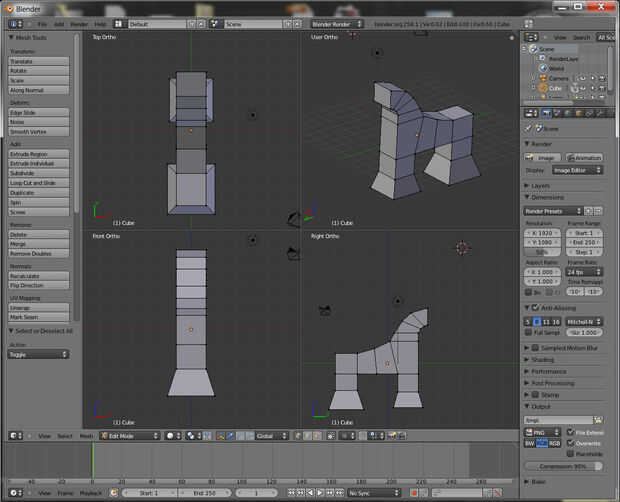Click the Blender icon in the title bar
The image size is (620, 502).
(x=9, y=7)
